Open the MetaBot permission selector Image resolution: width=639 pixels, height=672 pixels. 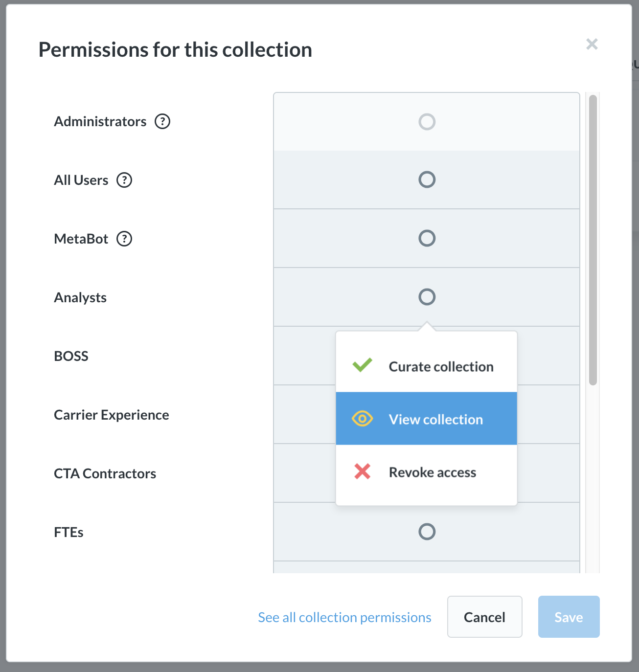[427, 238]
